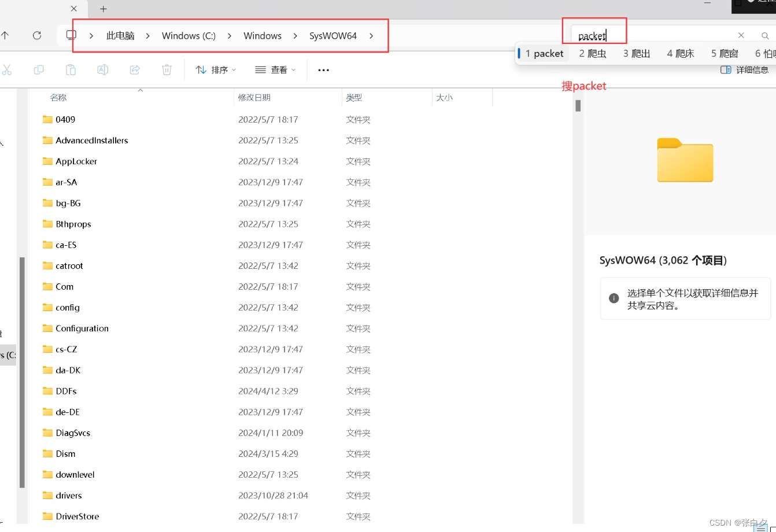Select the Com folder
Image resolution: width=776 pixels, height=532 pixels.
coord(65,286)
